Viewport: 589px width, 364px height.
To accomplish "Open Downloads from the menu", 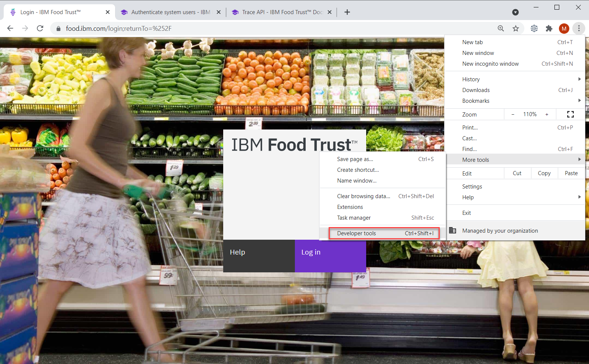I will (x=515, y=90).
